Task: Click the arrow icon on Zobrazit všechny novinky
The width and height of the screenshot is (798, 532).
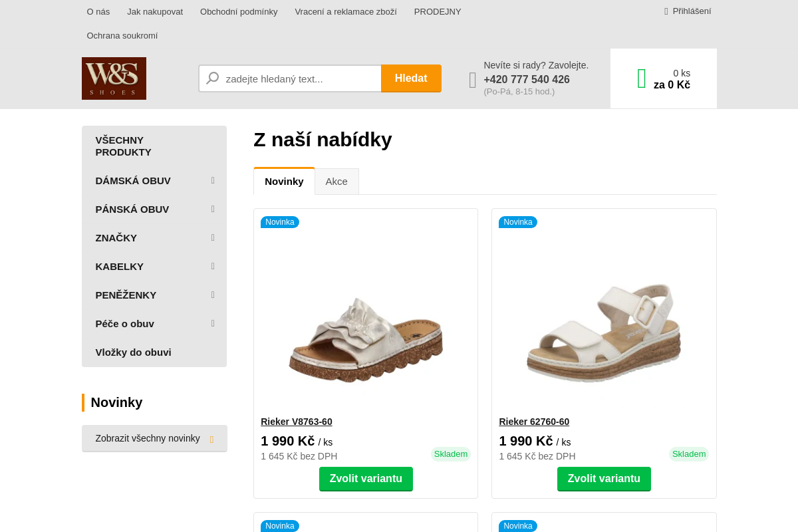Action: pyautogui.click(x=212, y=438)
